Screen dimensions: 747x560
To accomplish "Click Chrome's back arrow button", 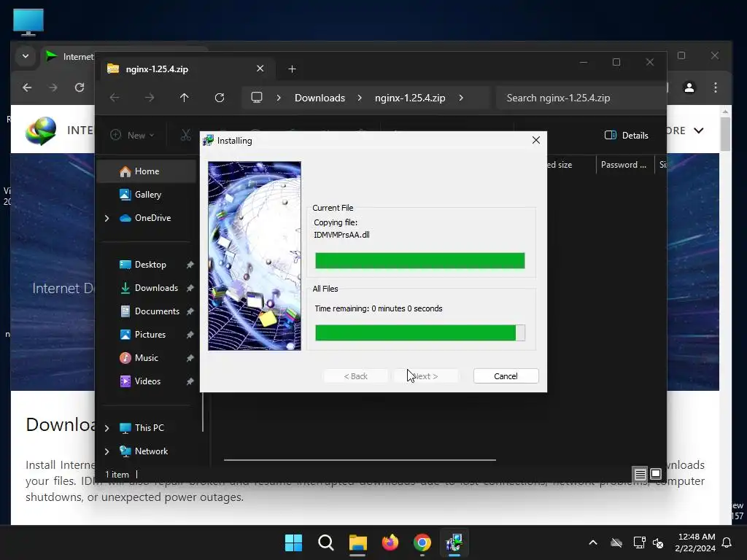I will (27, 87).
